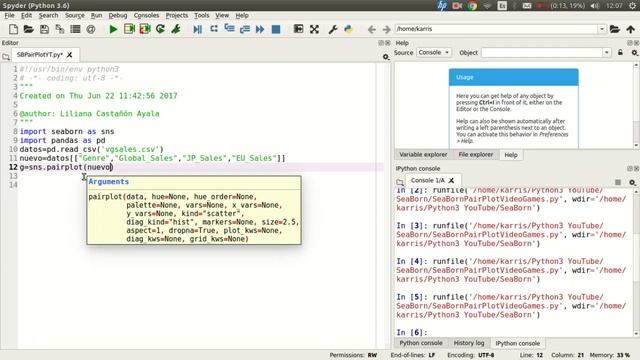Toggle the Help pane lock
The width and height of the screenshot is (640, 360).
click(620, 53)
